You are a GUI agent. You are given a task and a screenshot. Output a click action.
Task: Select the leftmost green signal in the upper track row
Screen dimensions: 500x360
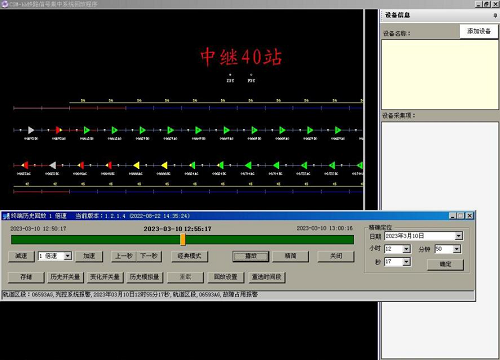pyautogui.click(x=87, y=130)
